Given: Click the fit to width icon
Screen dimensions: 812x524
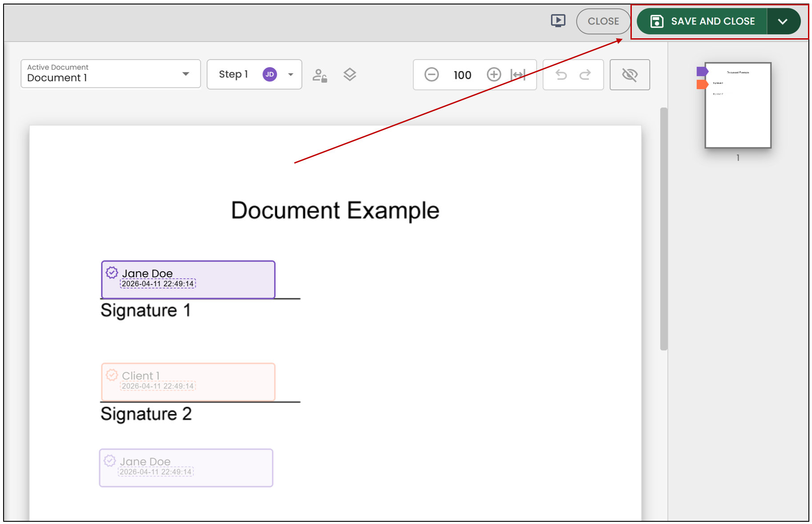Looking at the screenshot, I should 518,75.
